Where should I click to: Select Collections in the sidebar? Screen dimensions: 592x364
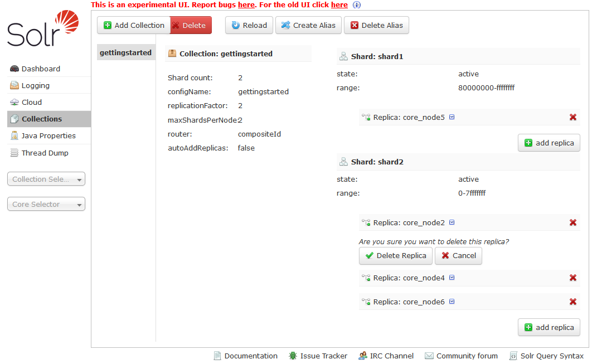click(49, 119)
